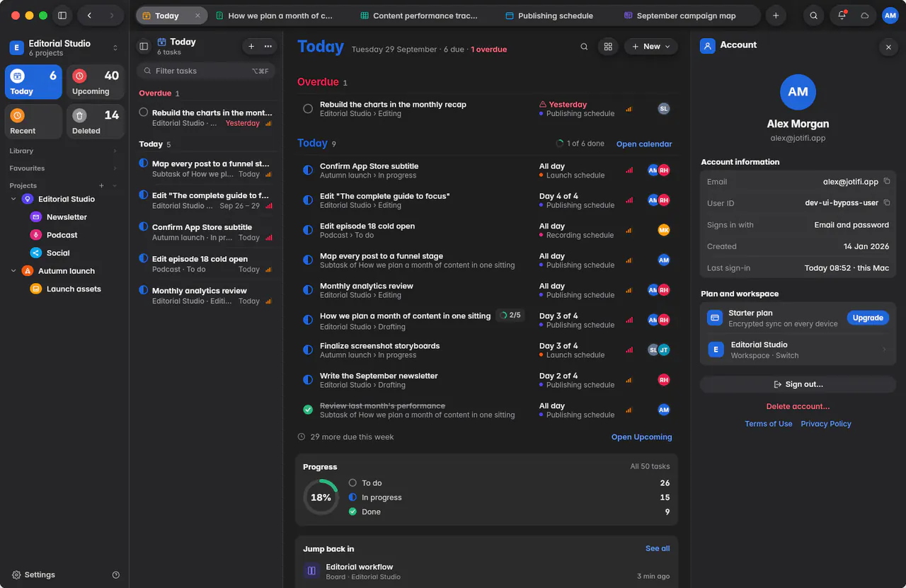Go back with the left arrow button
The height and width of the screenshot is (588, 906).
[x=89, y=16]
